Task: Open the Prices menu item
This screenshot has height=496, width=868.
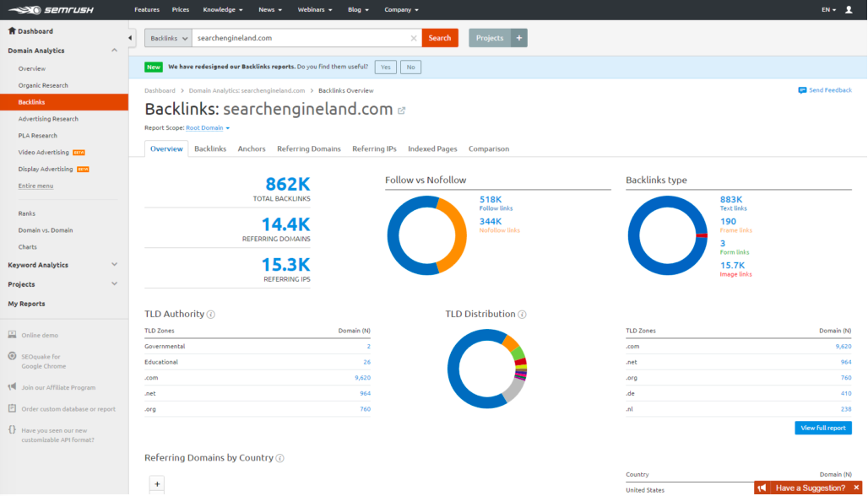Action: [x=181, y=10]
